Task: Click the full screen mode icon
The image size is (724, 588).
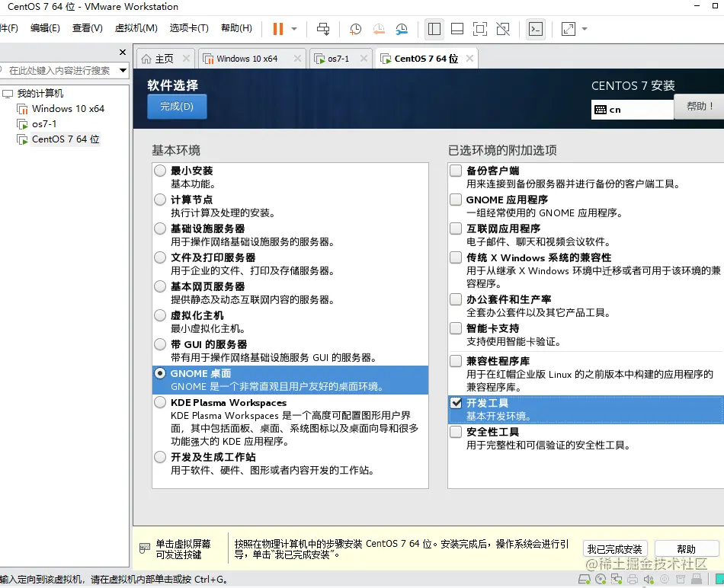Action: pos(480,29)
